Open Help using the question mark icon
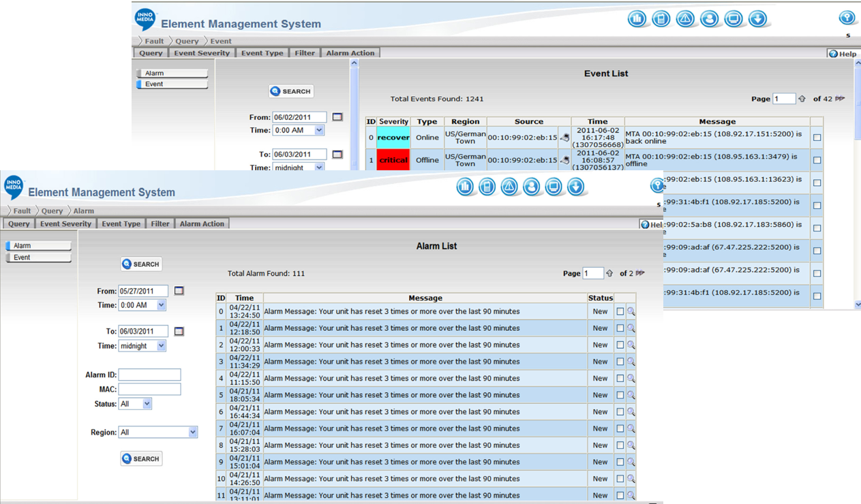The height and width of the screenshot is (504, 861). tap(644, 224)
